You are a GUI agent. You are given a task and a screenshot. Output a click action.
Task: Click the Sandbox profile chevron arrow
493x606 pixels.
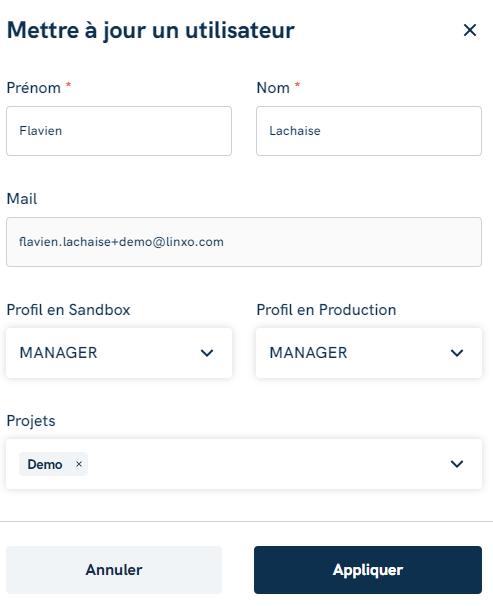pos(207,353)
